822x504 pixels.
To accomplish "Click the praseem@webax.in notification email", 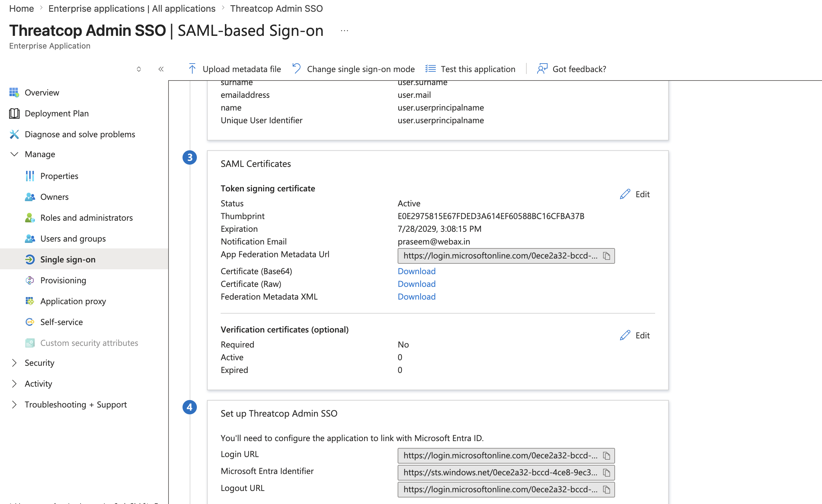I will tap(434, 241).
